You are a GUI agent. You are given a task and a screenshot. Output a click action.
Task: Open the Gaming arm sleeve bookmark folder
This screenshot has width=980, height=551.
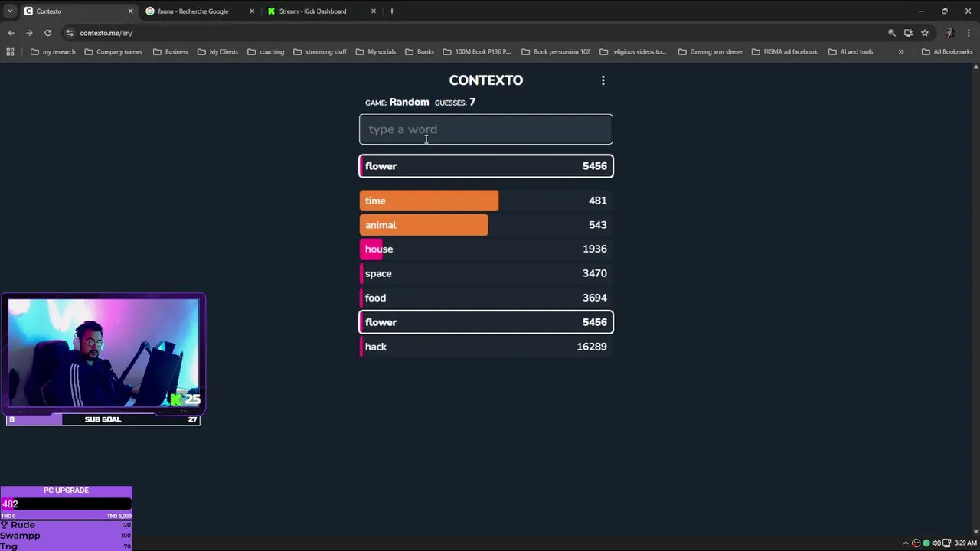point(710,52)
